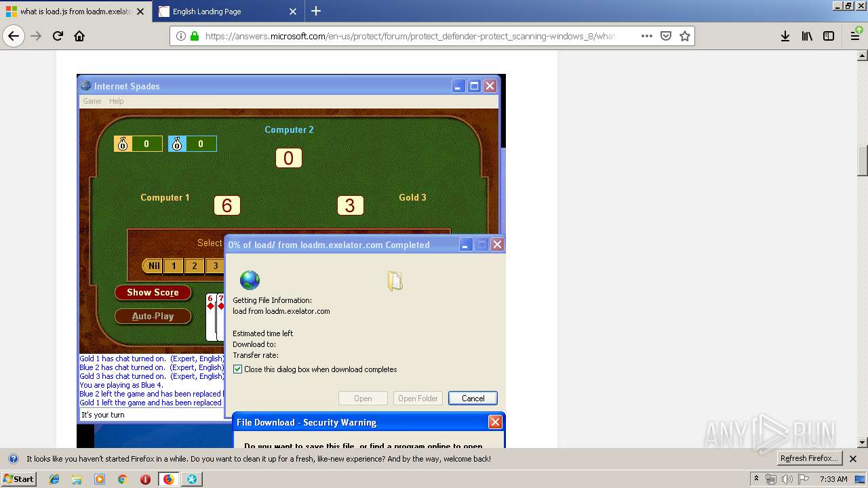Open the Firefox hamburger menu
Image resolution: width=868 pixels, height=488 pixels.
(855, 36)
